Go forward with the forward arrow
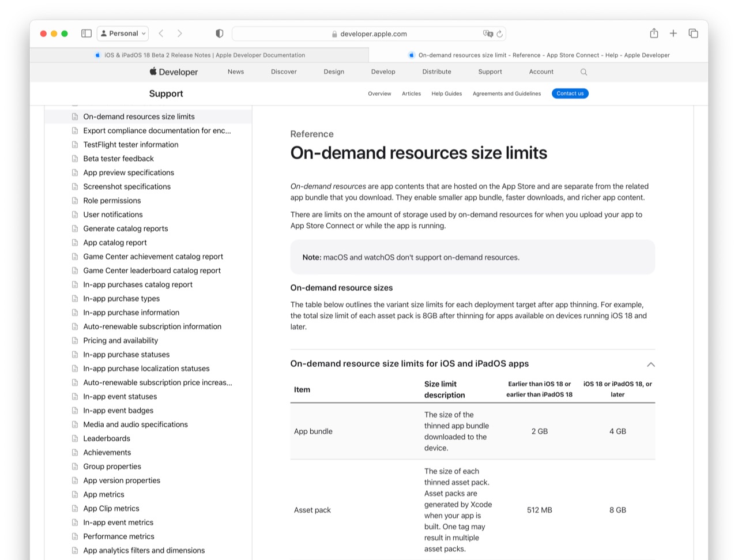This screenshot has width=738, height=560. 180,33
